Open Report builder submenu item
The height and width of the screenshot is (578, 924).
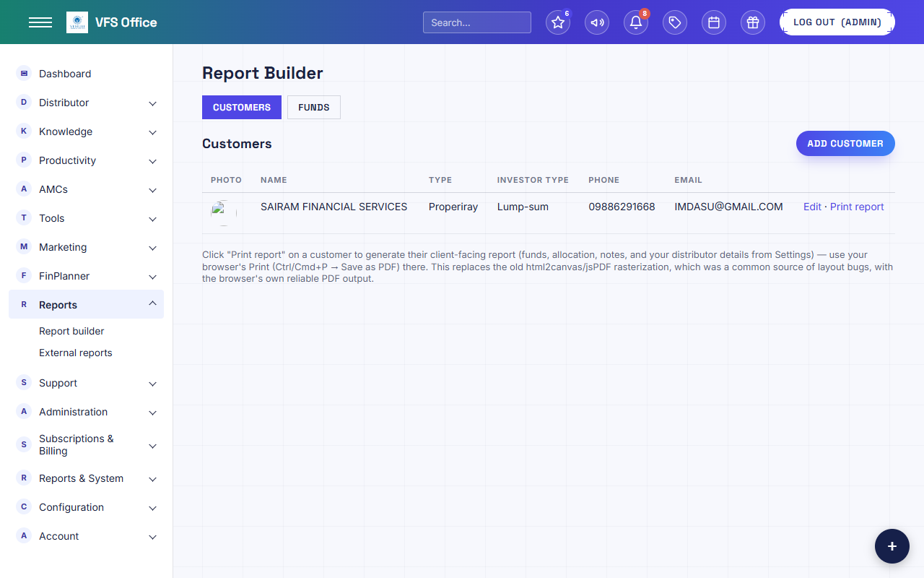[x=71, y=331]
